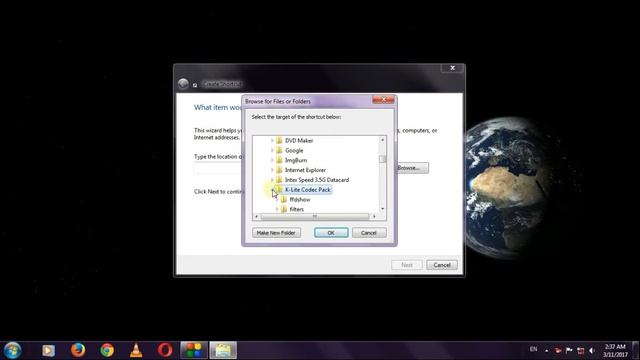640x360 pixels.
Task: Open Google Chrome from the taskbar
Action: (x=107, y=350)
